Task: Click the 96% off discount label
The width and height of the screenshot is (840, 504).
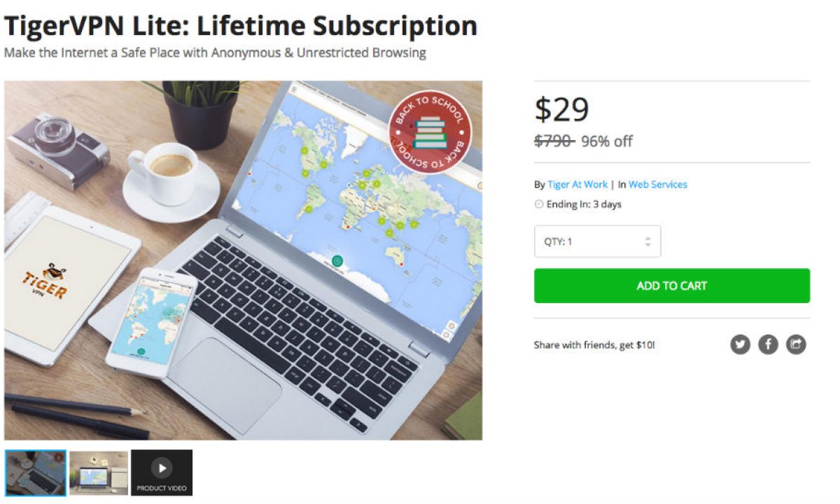Action: [607, 141]
